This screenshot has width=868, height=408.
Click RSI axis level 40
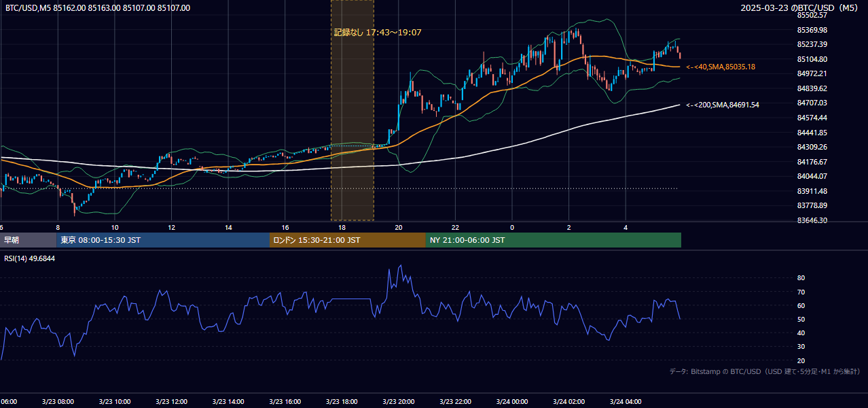[801, 333]
